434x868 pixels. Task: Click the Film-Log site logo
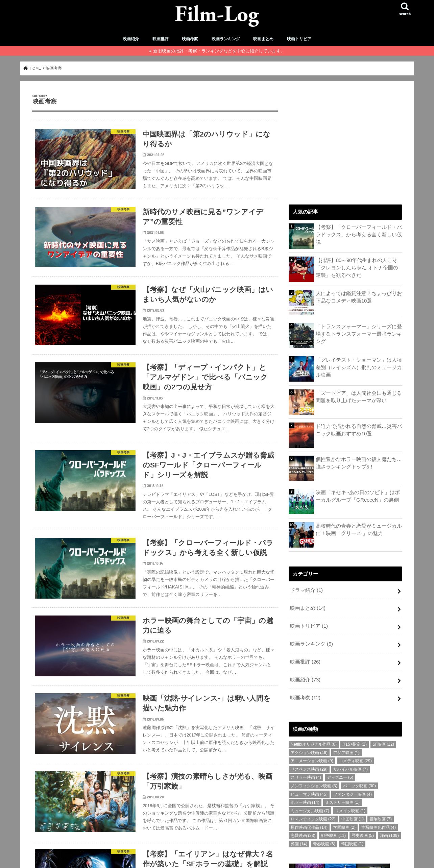[x=217, y=15]
